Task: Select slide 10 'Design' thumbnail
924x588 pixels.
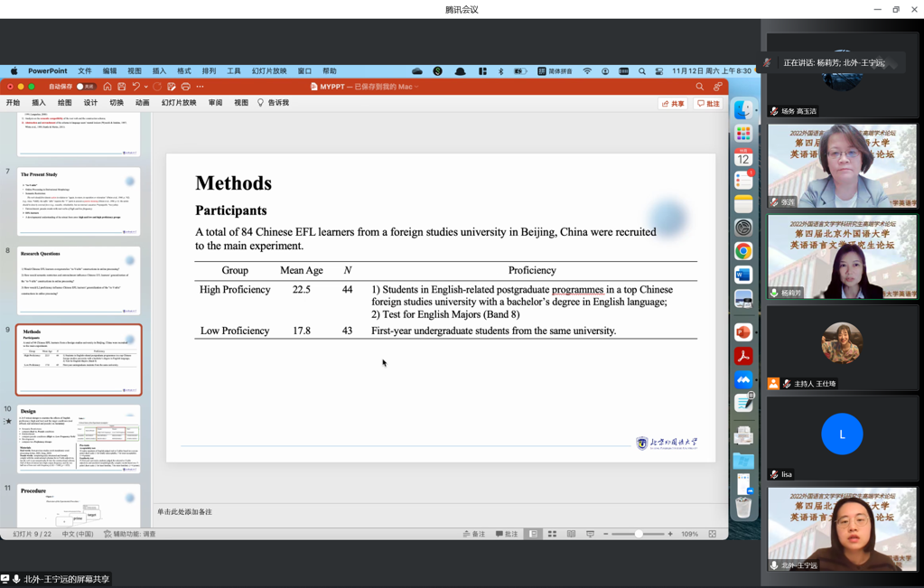Action: [79, 439]
